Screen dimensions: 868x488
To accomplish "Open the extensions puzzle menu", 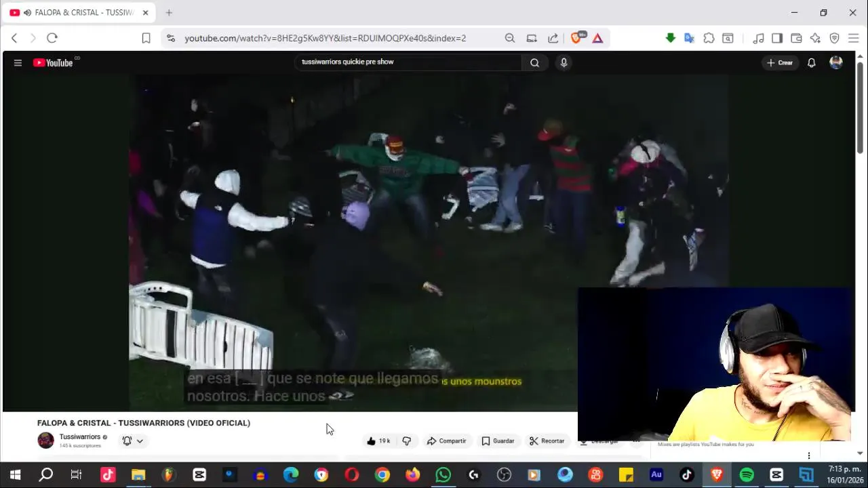I will click(x=709, y=38).
